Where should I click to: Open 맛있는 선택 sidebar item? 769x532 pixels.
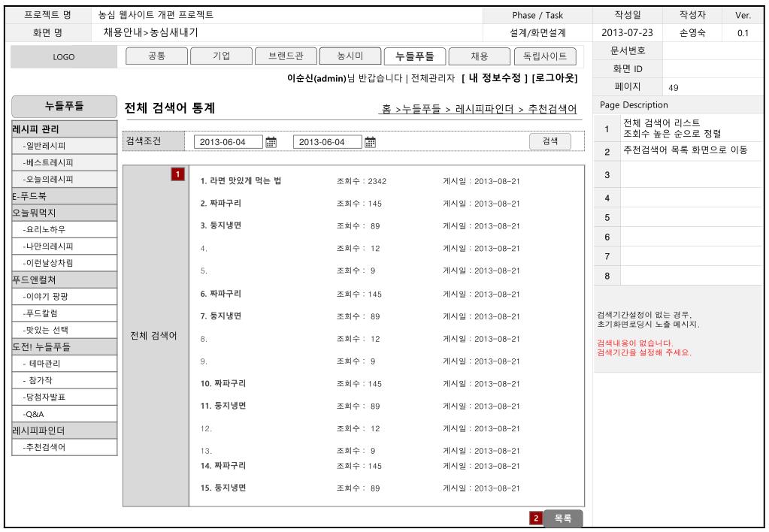pos(64,330)
